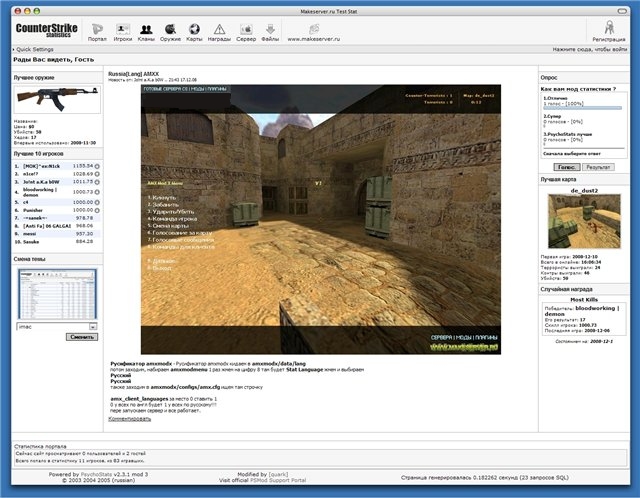Open award winner bloodworking | demon link
The width and height of the screenshot is (640, 498).
(582, 311)
